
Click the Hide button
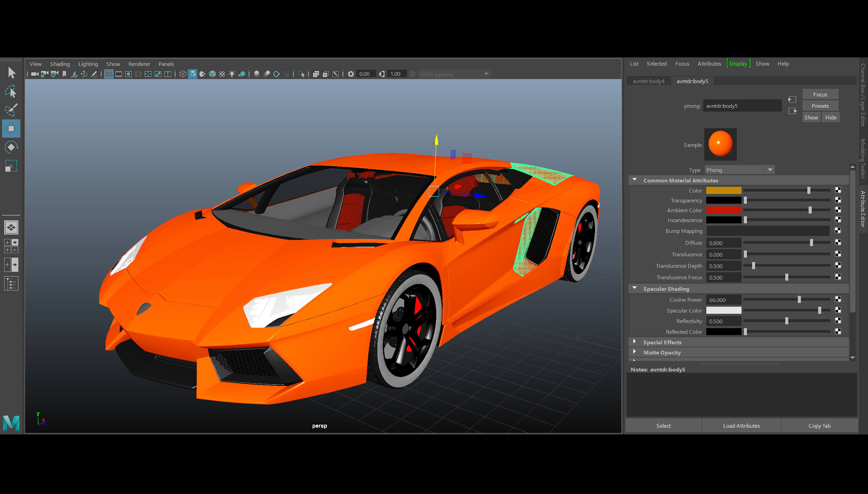click(x=831, y=117)
